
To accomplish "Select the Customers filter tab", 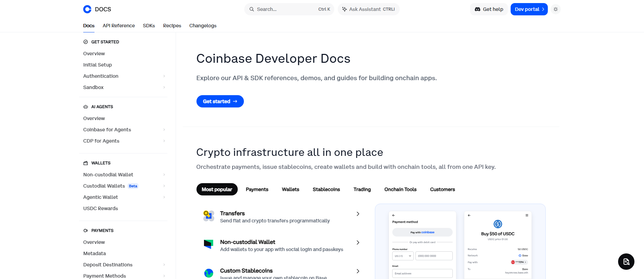I will [x=442, y=189].
